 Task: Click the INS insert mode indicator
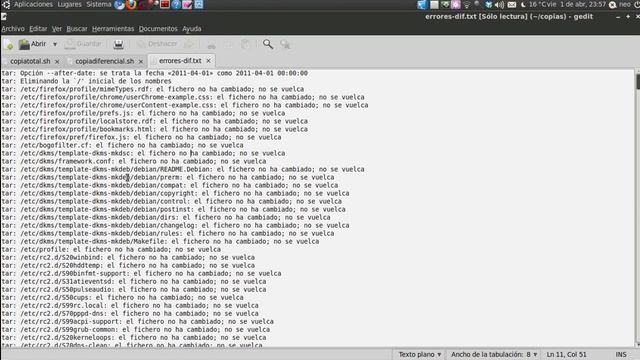click(x=620, y=354)
